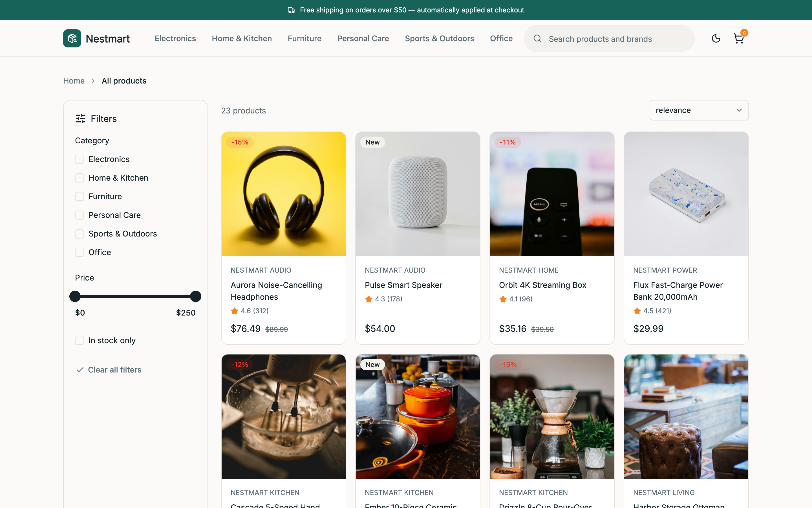Open the Aurora Noise-Cancelling Headphones title
Viewport: 812px width, 508px height.
277,291
